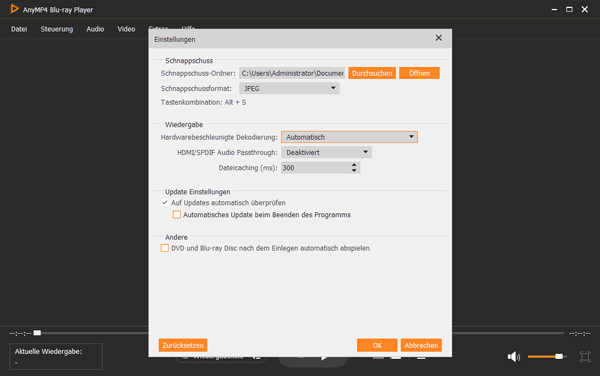Screen dimensions: 600x376
Task: Click the volume slider handle
Action: [559, 356]
